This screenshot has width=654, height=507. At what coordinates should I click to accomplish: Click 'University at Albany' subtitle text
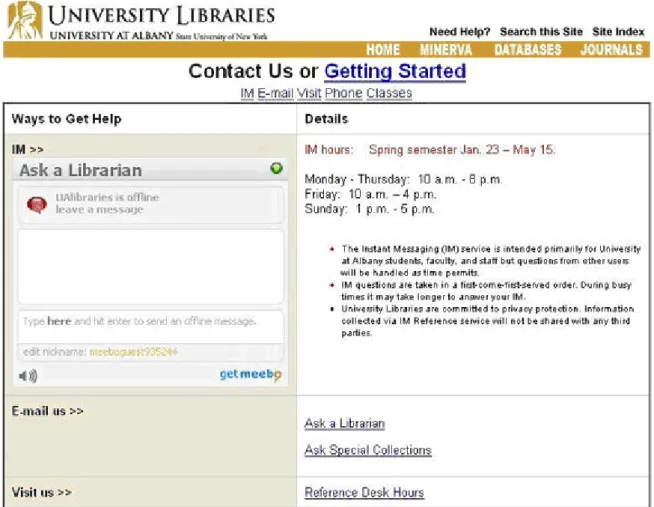click(x=111, y=35)
